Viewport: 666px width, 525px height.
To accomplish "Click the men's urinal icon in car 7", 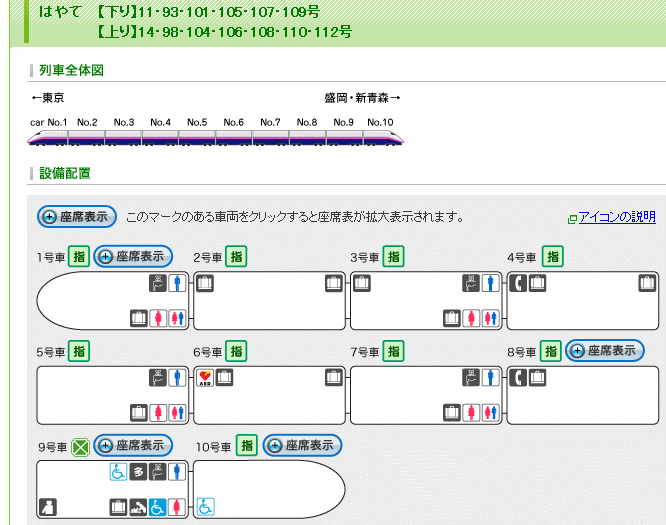I will click(x=490, y=378).
